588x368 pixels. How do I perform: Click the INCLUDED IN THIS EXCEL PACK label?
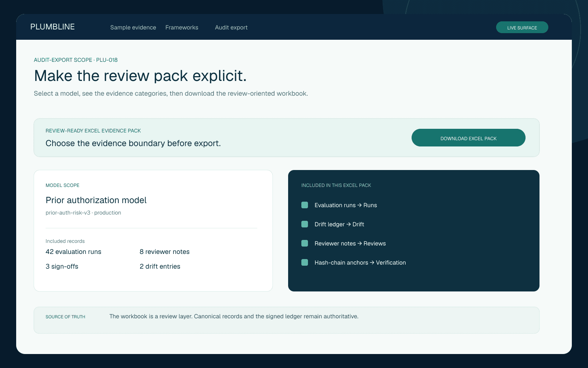336,185
